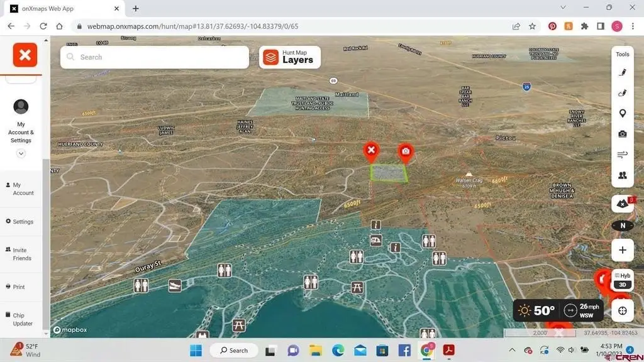The width and height of the screenshot is (644, 362).
Task: Open the wind direction tool
Action: coord(623,155)
